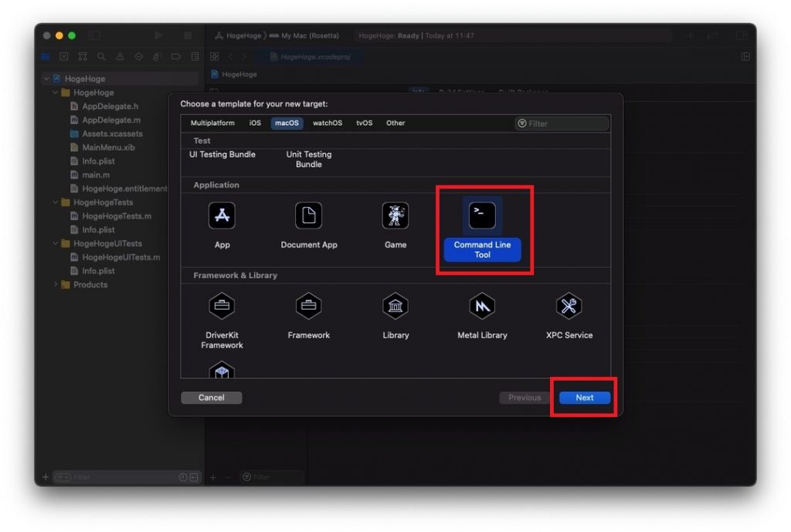Open the HogeHoge scheme selector
This screenshot has height=532, width=791.
238,36
